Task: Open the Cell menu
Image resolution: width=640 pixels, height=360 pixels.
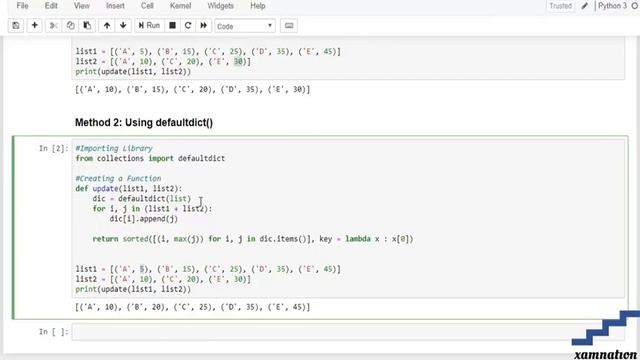Action: pos(147,6)
